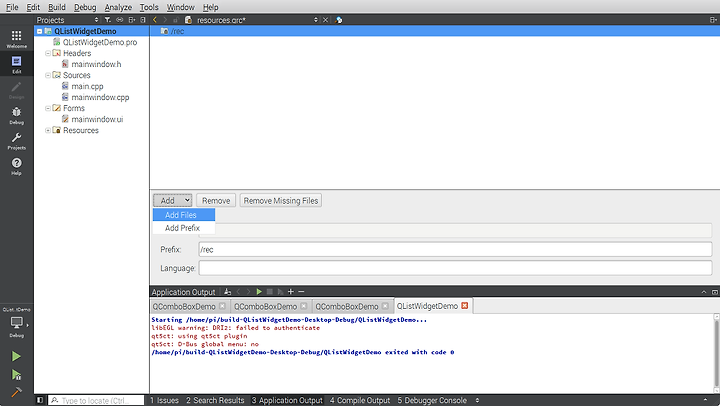Screen dimensions: 720x406
Task: Open Projects mode with wrench icon
Action: tap(17, 141)
